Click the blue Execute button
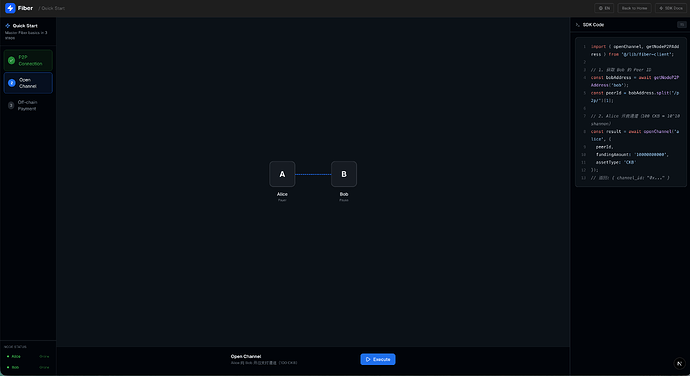 coord(378,359)
